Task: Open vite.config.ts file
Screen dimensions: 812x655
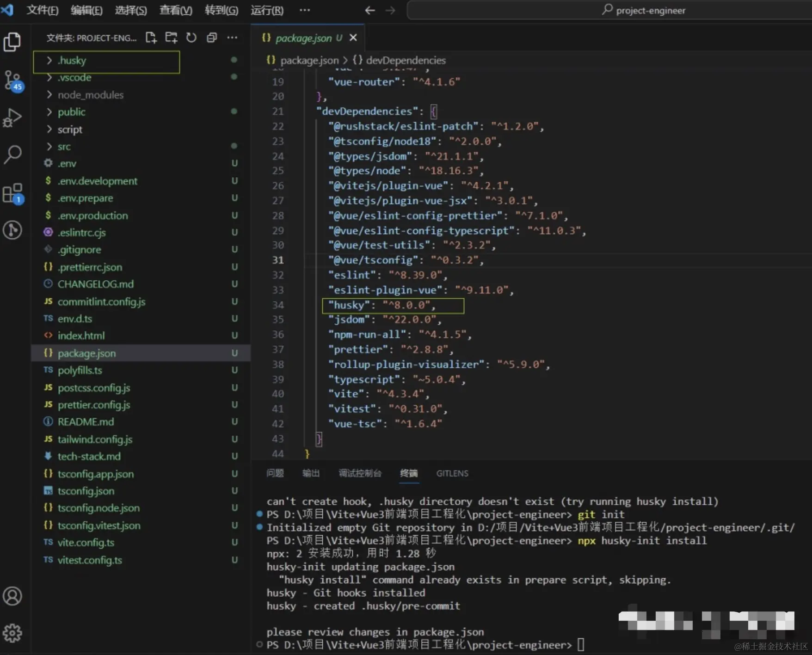Action: pyautogui.click(x=141, y=543)
